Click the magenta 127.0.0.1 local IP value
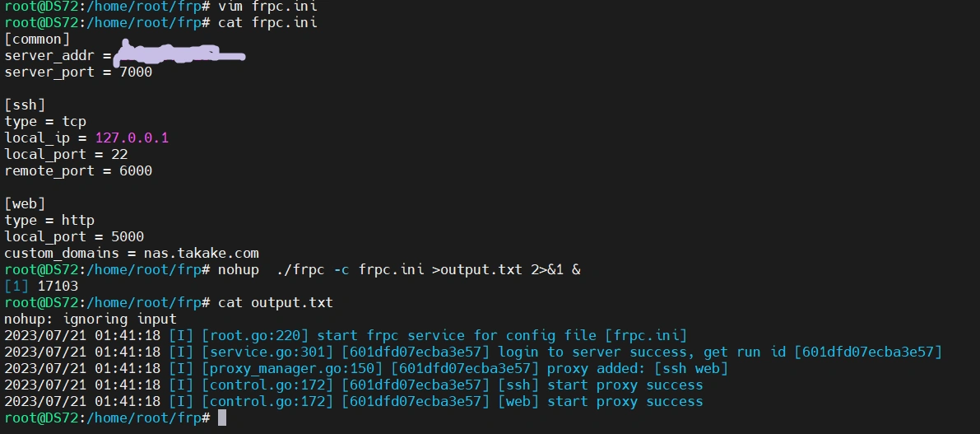The image size is (980, 434). (132, 138)
